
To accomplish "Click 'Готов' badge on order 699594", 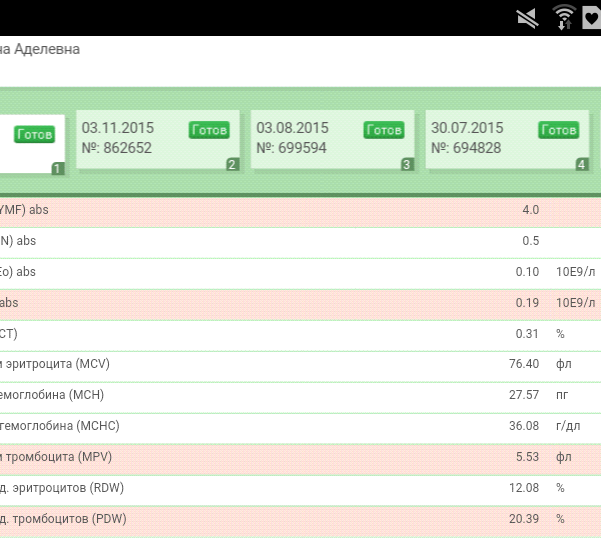I will point(384,130).
